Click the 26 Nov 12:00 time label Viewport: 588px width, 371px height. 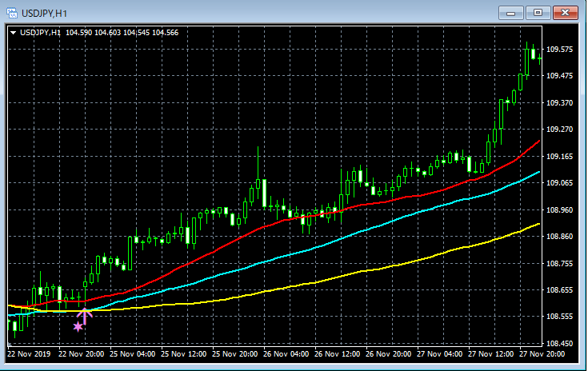(x=337, y=354)
